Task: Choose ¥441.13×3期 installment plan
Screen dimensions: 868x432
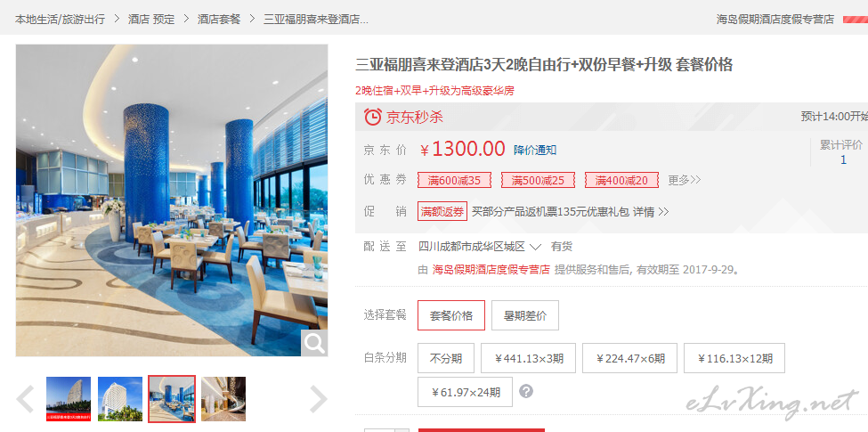Action: tap(528, 358)
